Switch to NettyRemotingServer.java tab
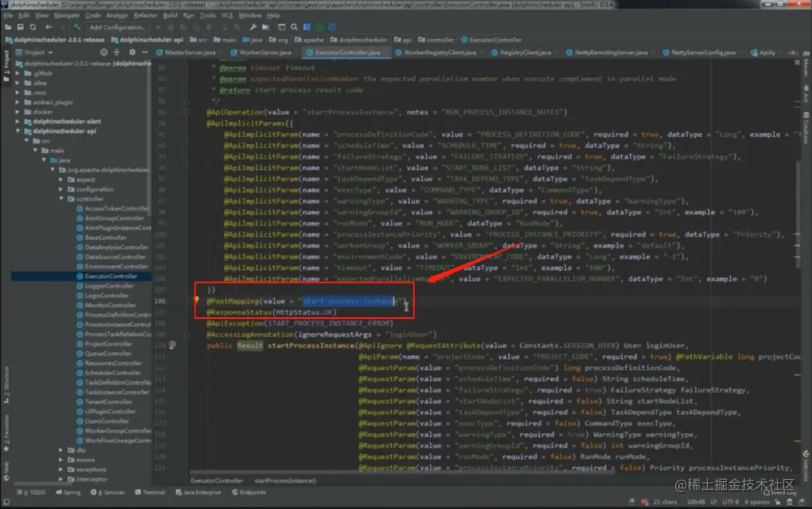 pyautogui.click(x=607, y=53)
